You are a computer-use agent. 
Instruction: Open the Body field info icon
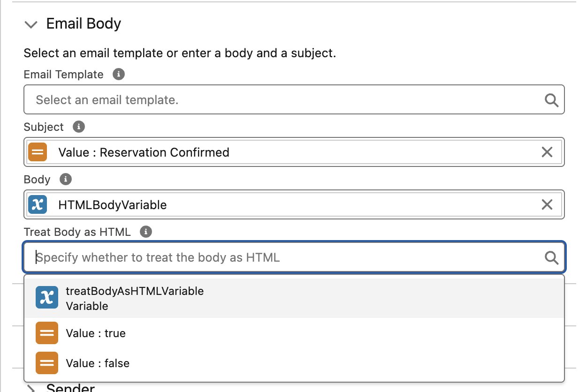tap(66, 179)
